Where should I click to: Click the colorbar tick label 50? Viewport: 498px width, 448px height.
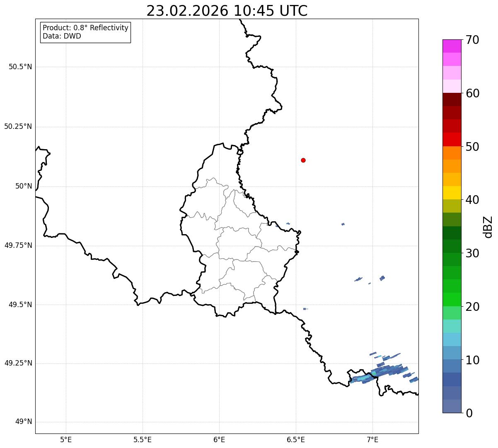pos(472,147)
